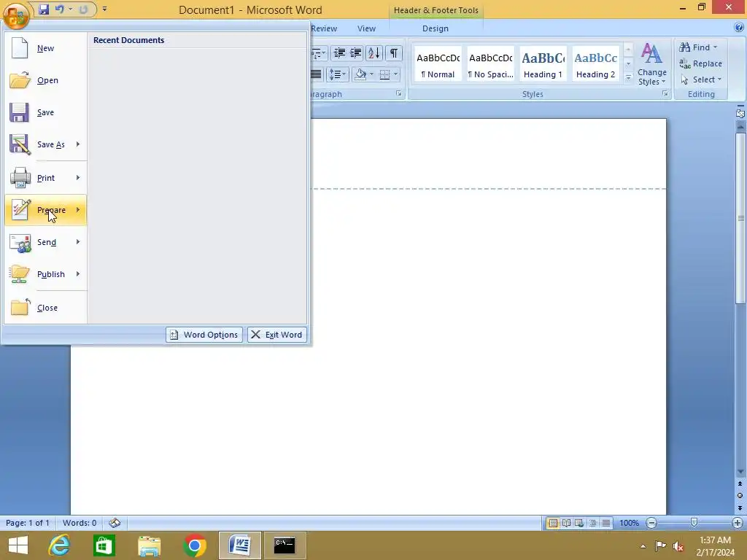The image size is (747, 560).
Task: Open Styles pane dialog launcher
Action: 665,94
